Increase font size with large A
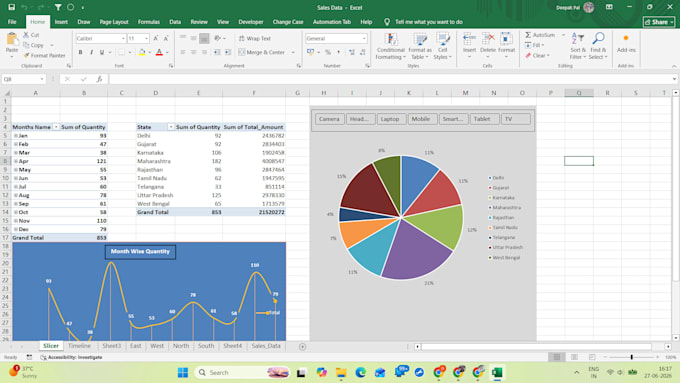 tap(156, 39)
